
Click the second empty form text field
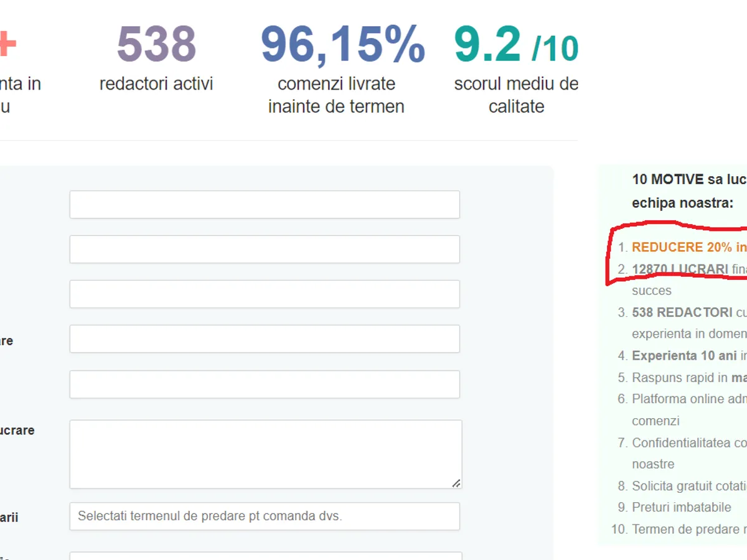tap(265, 250)
